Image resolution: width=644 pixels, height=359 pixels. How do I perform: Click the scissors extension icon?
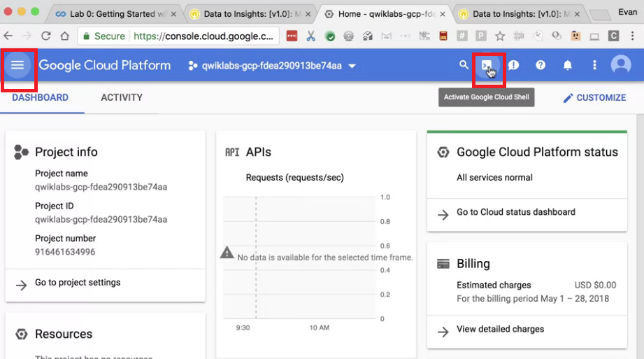coord(311,36)
